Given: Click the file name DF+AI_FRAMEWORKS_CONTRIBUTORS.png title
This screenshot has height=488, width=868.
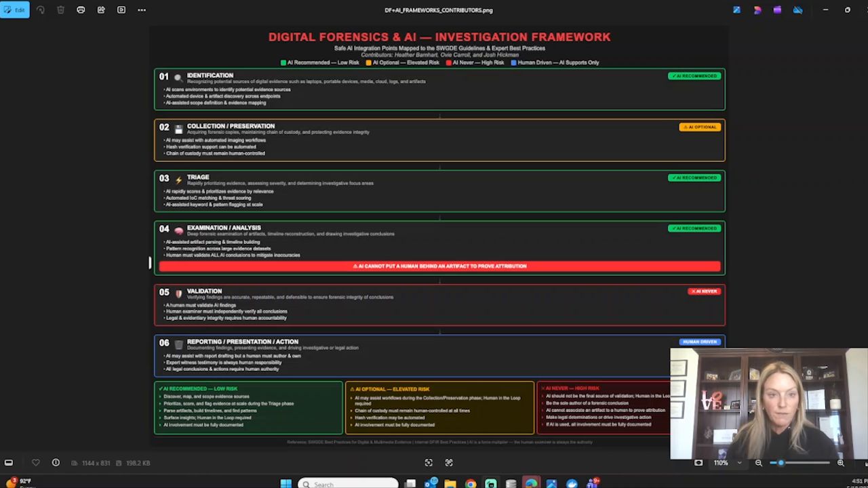Looking at the screenshot, I should tap(439, 10).
